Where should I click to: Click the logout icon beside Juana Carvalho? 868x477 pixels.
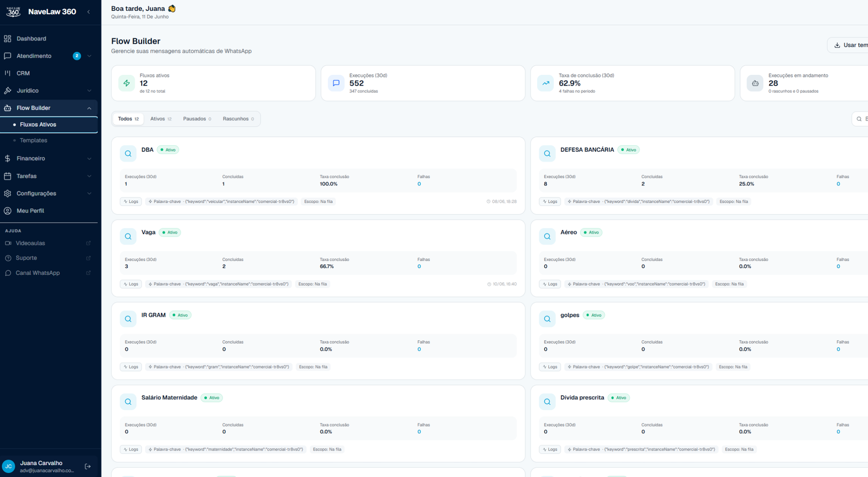coord(88,466)
